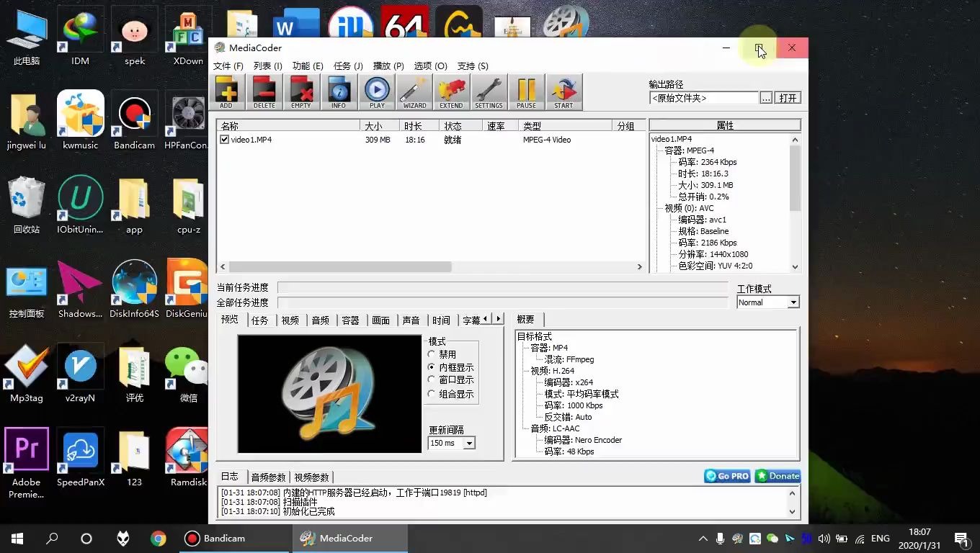
Task: Click the file list horizontal scrollbar
Action: pos(431,266)
